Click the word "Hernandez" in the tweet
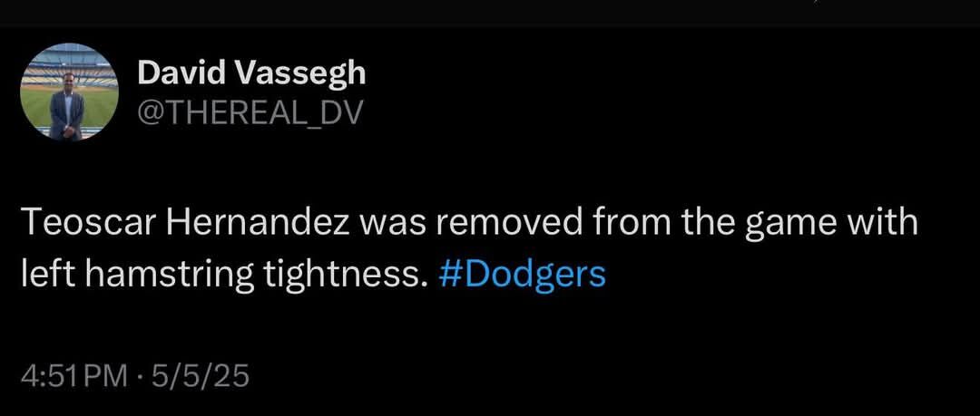The image size is (980, 416). click(257, 223)
